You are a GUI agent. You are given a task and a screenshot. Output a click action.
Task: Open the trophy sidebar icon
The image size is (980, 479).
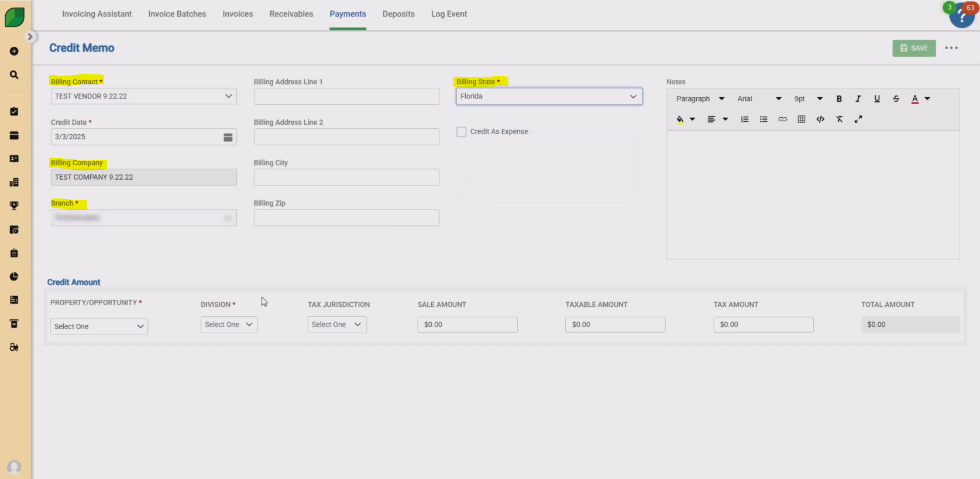[14, 206]
